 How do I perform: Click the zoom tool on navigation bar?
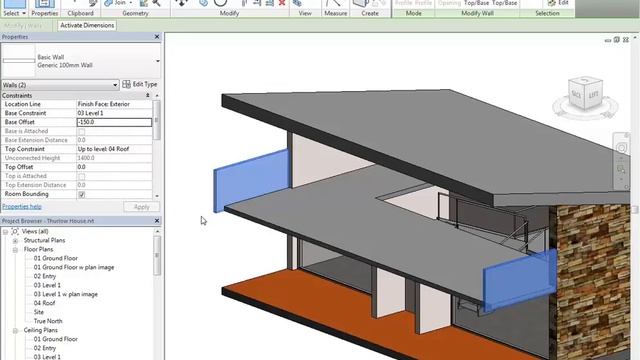(x=622, y=169)
